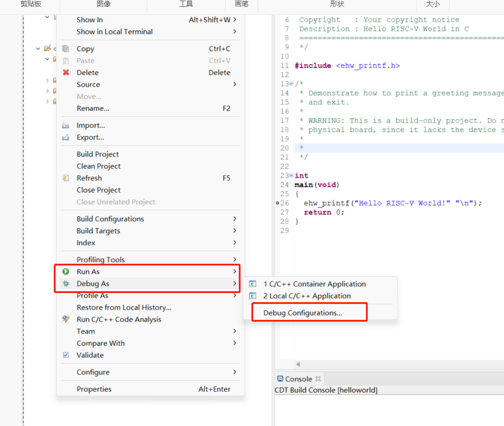Click the editor horizontal scrollbar left arrow
Image resolution: width=504 pixels, height=426 pixels.
click(x=298, y=365)
